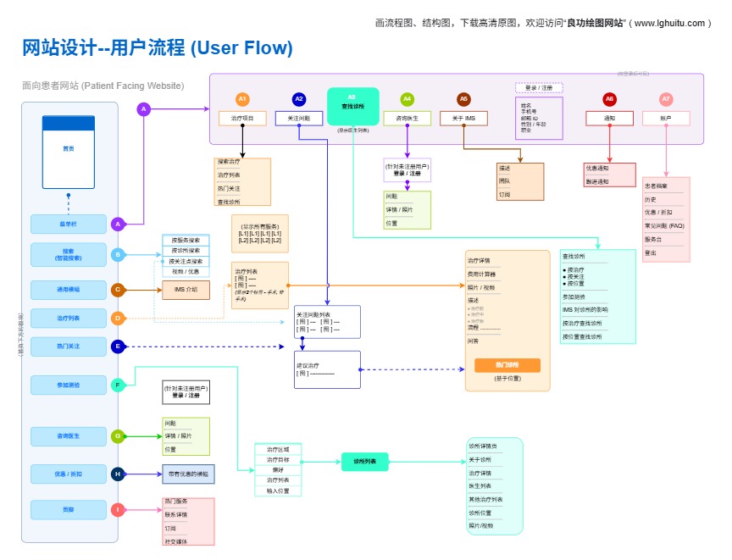
Task: Click the 关于 IMS menu node
Action: point(463,119)
